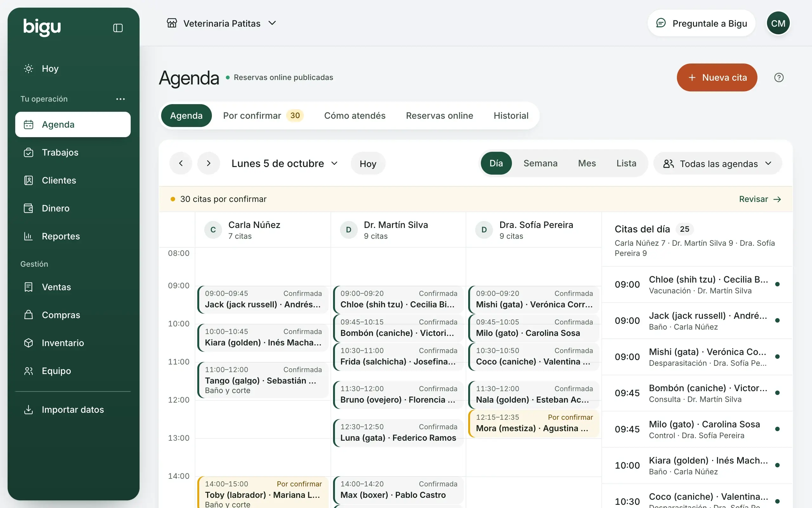Click Preguntale a Bigu button
Screen dimensions: 812x508
701,23
